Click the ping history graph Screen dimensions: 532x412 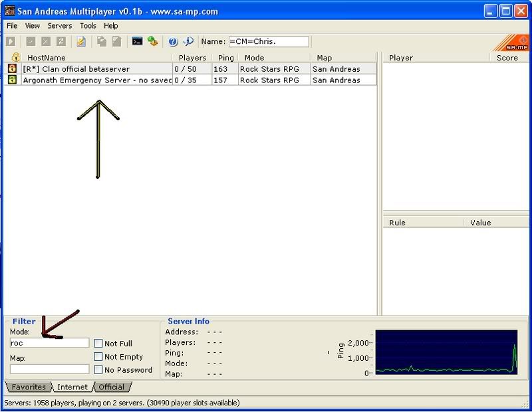(x=446, y=352)
